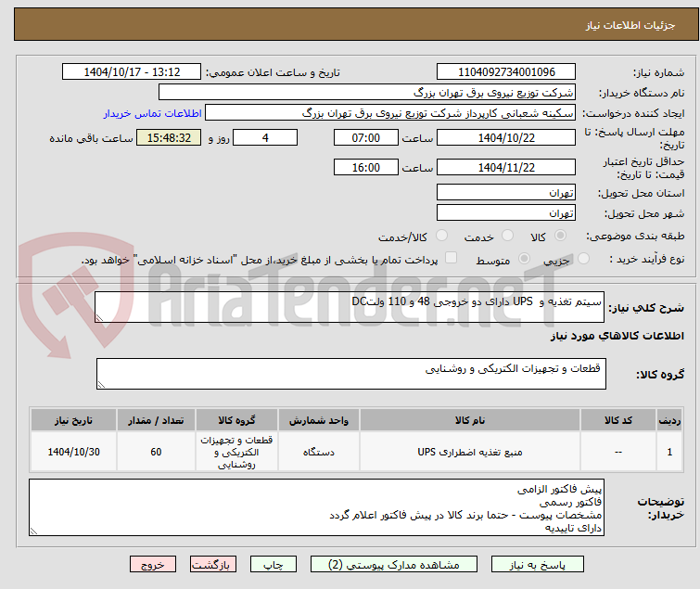Click the اطلاعات کالاهای مورد نیاز heading

coord(617,336)
